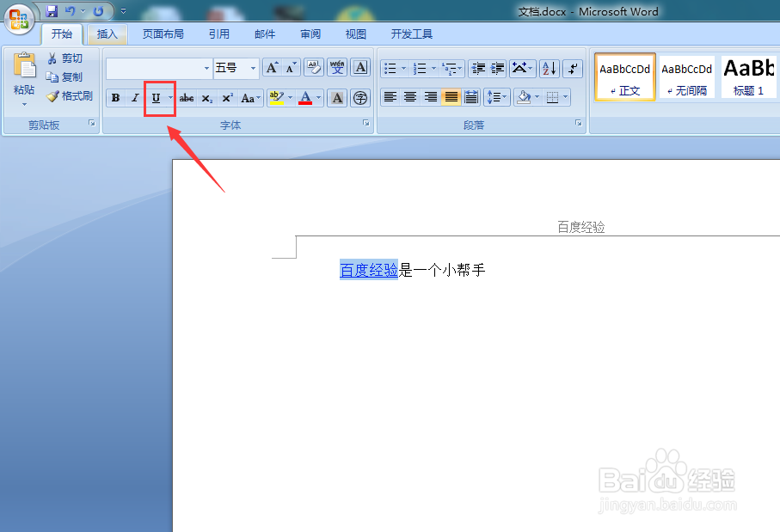Click the borders icon
780x532 pixels.
[x=552, y=97]
